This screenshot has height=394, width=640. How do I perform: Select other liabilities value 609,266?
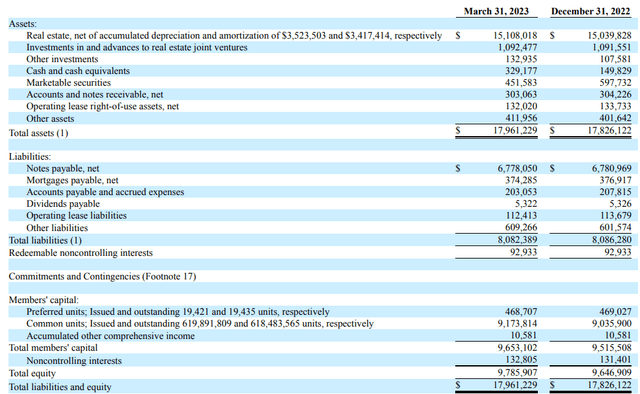coord(521,228)
